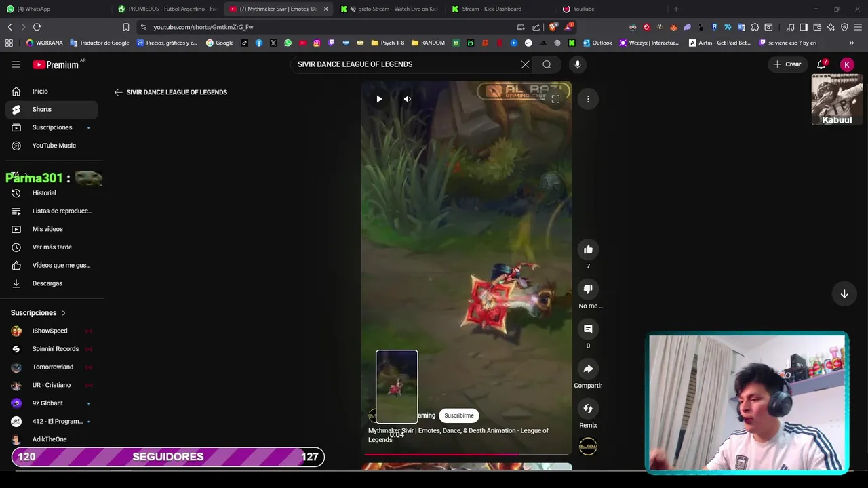Open the RANDOM bookmarks folder
The height and width of the screenshot is (488, 868).
pos(428,43)
